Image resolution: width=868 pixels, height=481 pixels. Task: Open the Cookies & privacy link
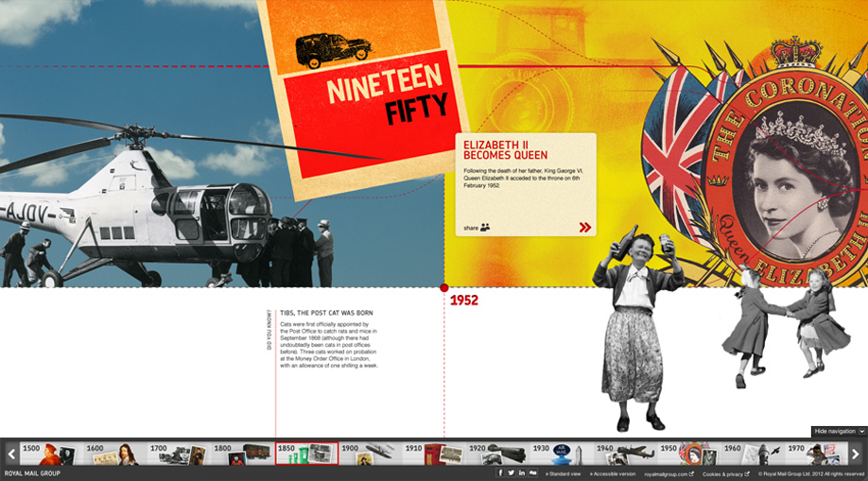click(725, 473)
